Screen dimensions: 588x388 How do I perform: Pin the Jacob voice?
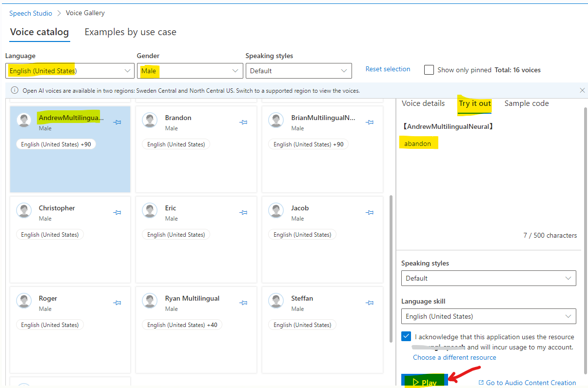click(370, 212)
